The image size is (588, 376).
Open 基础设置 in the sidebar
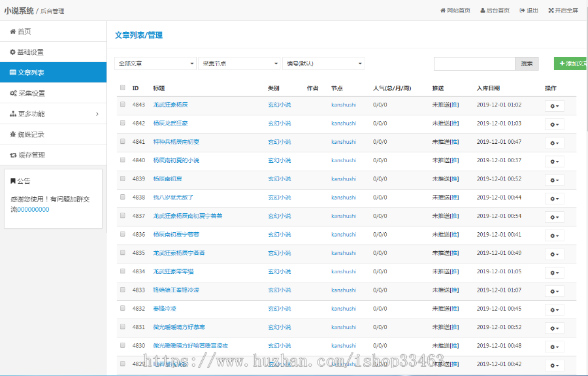pyautogui.click(x=54, y=52)
